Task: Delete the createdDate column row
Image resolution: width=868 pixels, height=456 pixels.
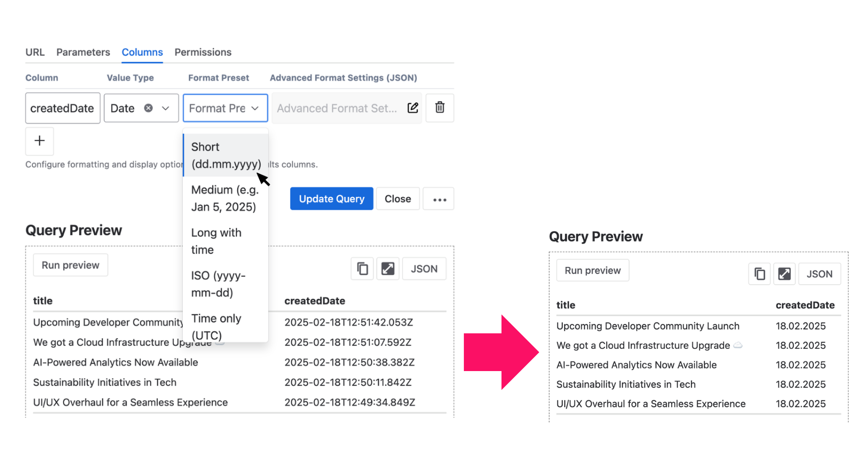Action: (439, 108)
